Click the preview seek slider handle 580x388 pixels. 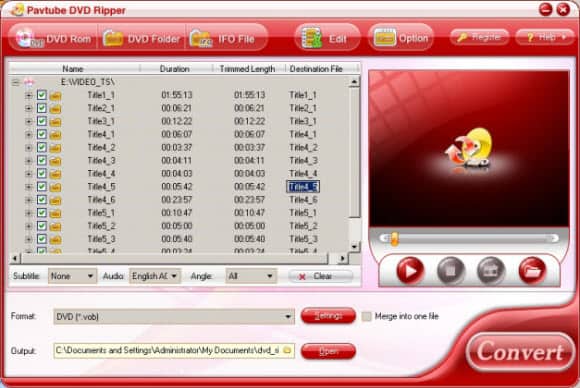click(x=395, y=239)
